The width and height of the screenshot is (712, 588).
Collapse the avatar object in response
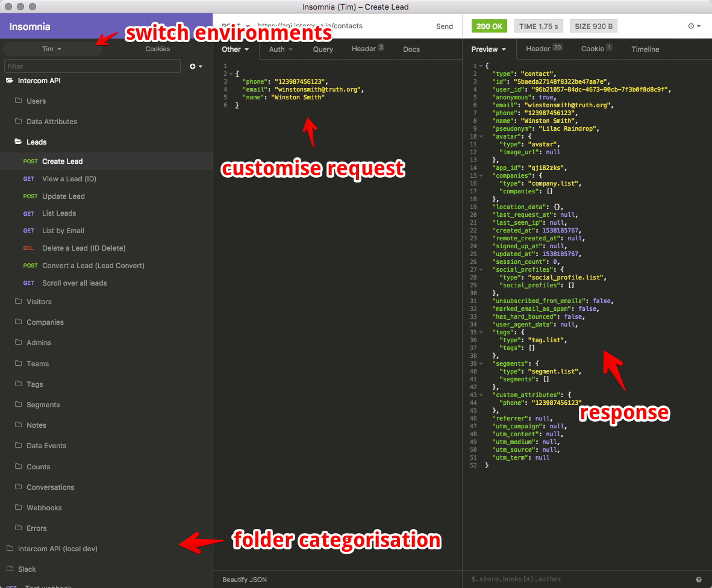pyautogui.click(x=481, y=137)
